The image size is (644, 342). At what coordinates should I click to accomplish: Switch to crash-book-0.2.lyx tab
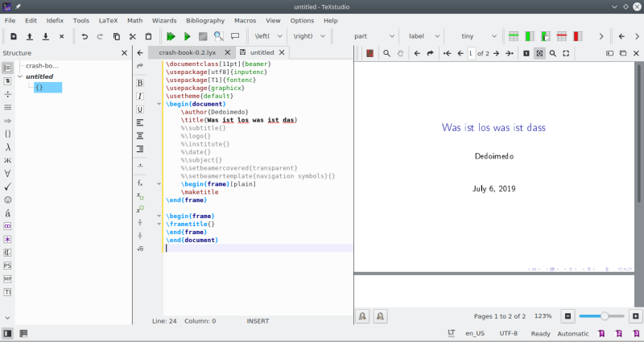coord(188,52)
